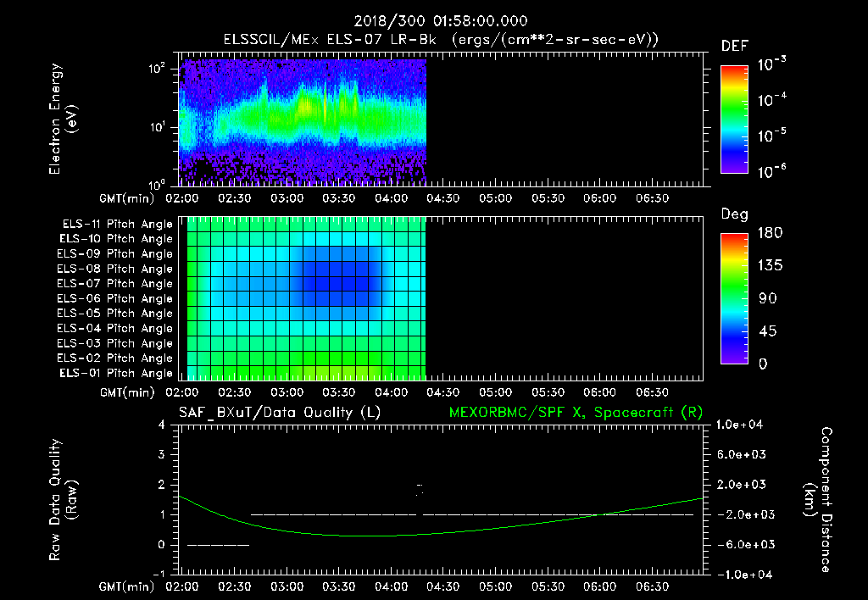This screenshot has width=868, height=600.
Task: Click the short white data quality line at level 0
Action: point(218,545)
